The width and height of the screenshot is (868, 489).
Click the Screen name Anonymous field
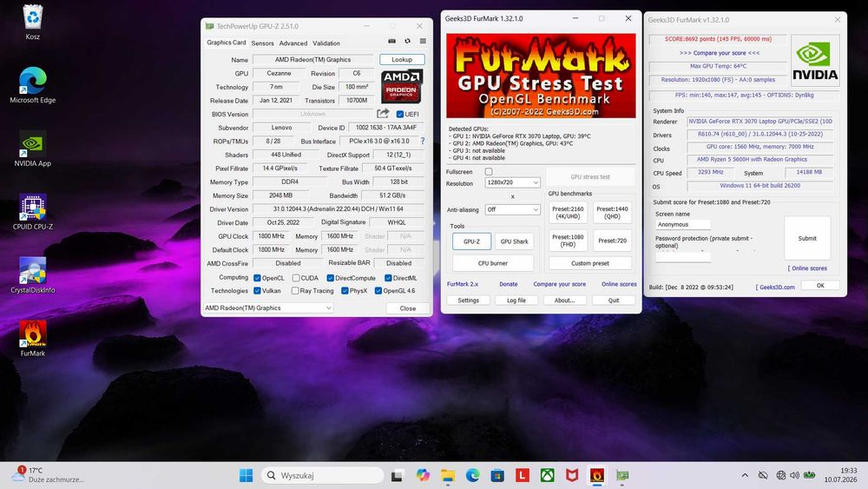tap(682, 225)
